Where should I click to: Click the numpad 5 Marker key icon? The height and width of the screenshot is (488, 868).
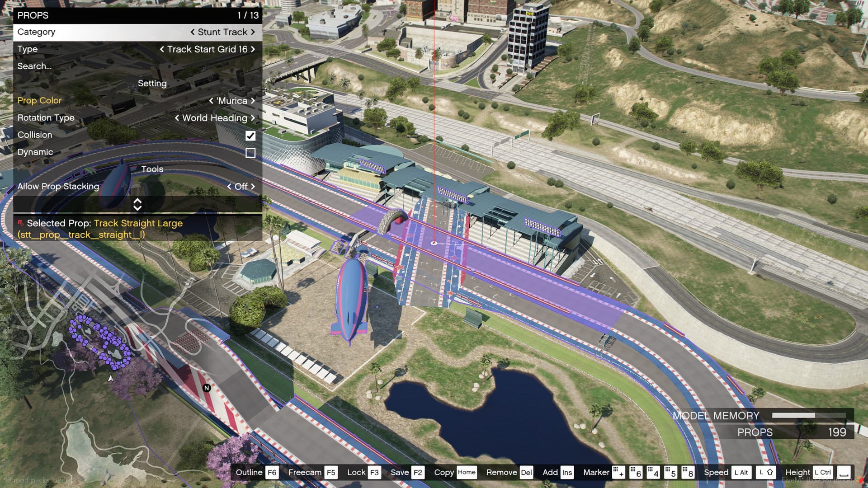[x=670, y=472]
